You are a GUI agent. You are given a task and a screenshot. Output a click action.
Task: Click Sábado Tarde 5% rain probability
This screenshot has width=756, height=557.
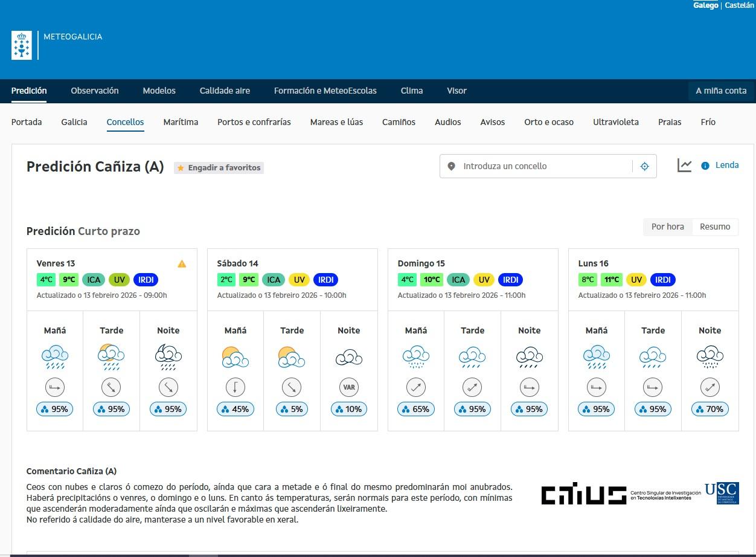click(x=292, y=409)
